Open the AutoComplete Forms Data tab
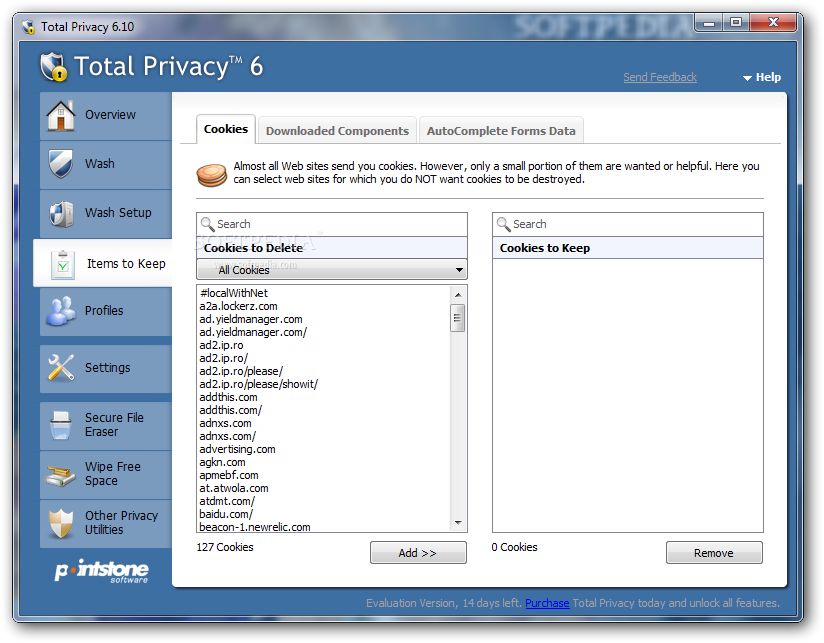 click(501, 130)
